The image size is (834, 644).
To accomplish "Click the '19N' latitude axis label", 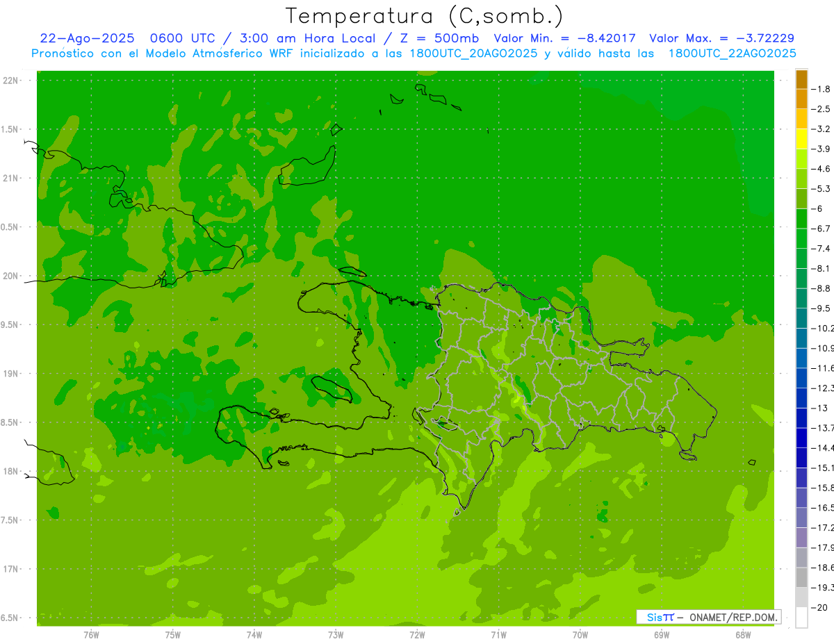I will click(x=10, y=374).
